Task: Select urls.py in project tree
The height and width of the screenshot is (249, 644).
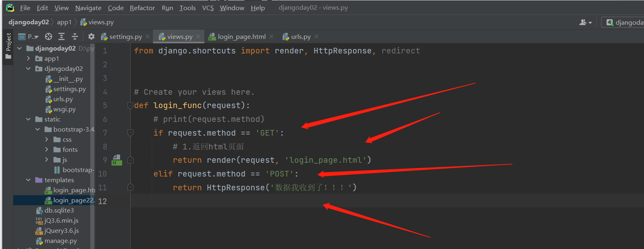Action: 59,99
